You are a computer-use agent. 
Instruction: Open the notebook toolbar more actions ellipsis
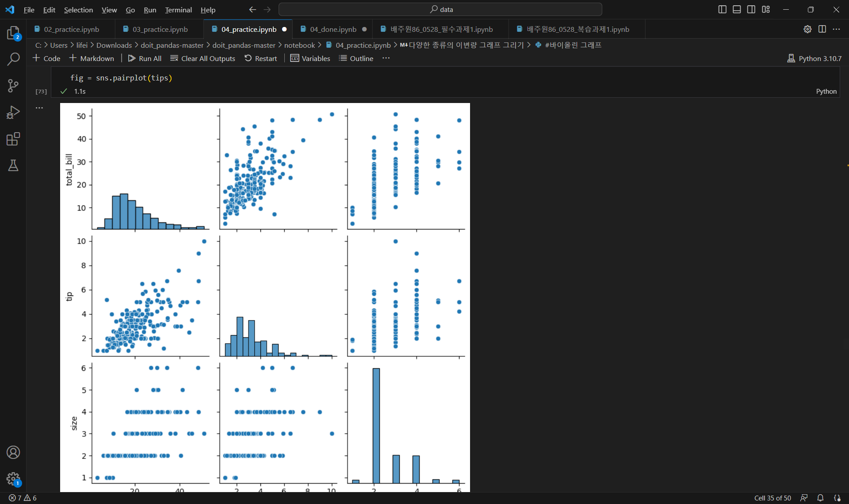pyautogui.click(x=386, y=58)
